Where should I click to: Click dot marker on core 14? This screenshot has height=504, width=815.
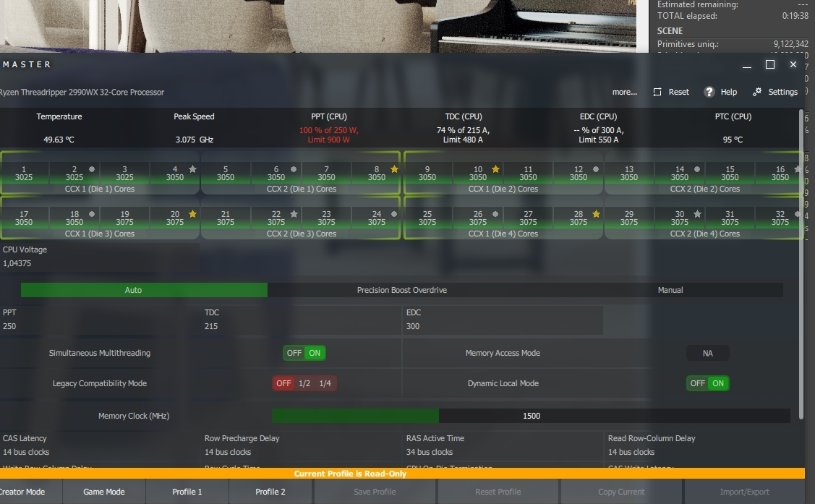point(696,169)
